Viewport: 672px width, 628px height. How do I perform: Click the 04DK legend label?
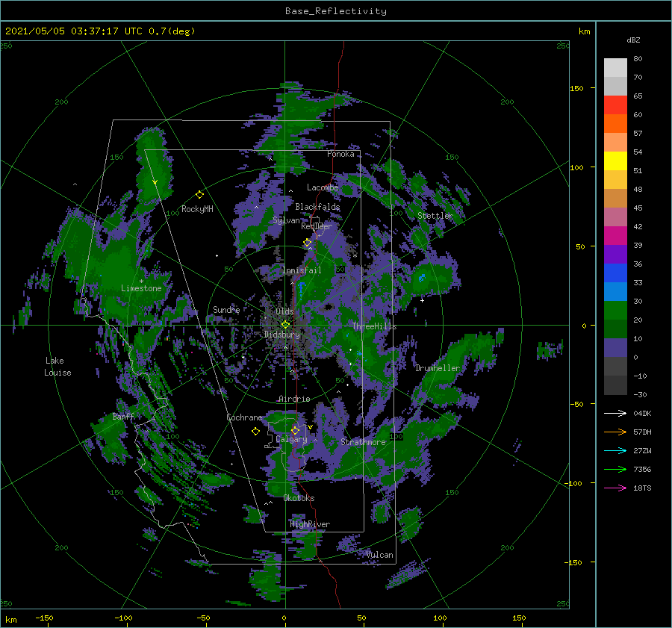coord(642,413)
